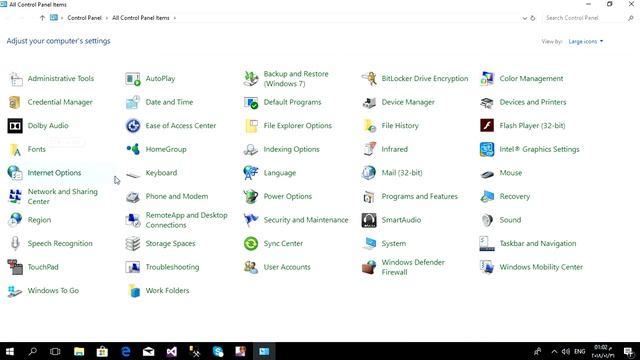The height and width of the screenshot is (360, 640).
Task: Open the Fonts icon
Action: coord(15,149)
